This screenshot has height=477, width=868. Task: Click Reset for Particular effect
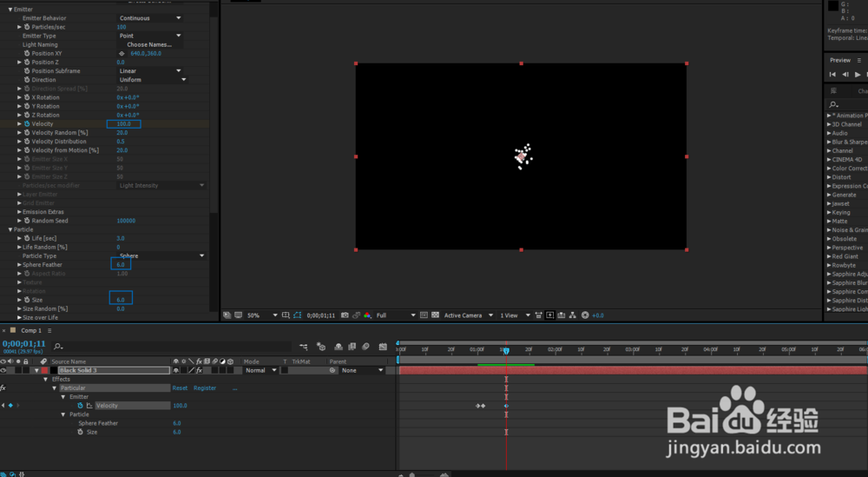[180, 388]
